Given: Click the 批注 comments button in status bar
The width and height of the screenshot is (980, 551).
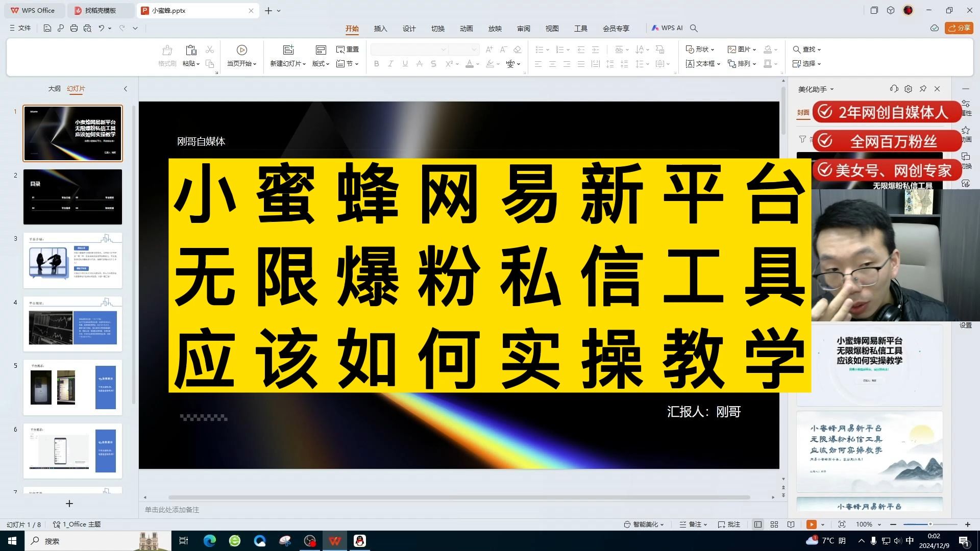Looking at the screenshot, I should click(x=729, y=524).
